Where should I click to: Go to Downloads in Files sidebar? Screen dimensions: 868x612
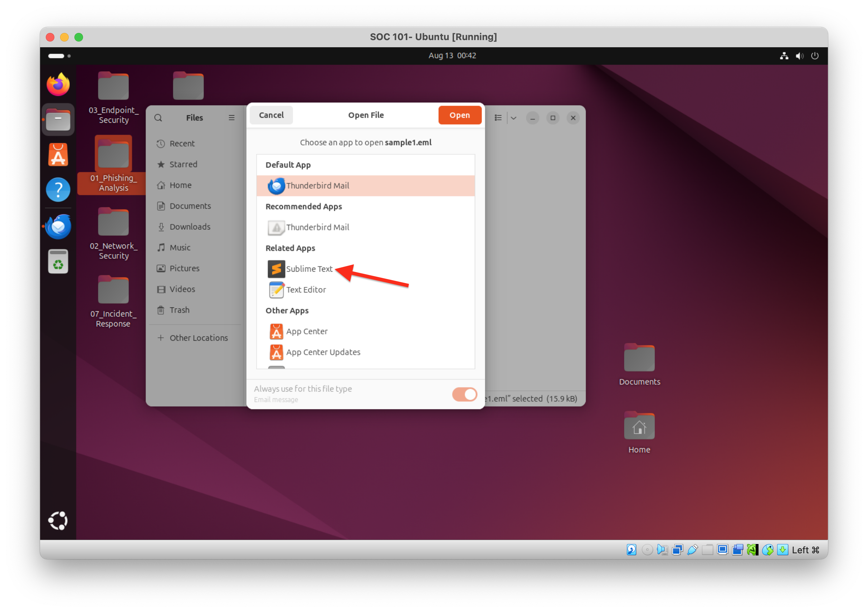195,227
